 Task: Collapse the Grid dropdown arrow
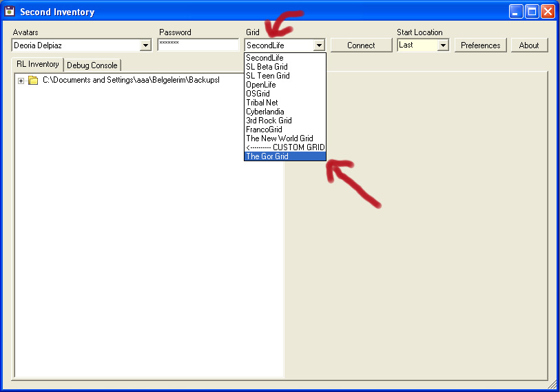tap(319, 45)
